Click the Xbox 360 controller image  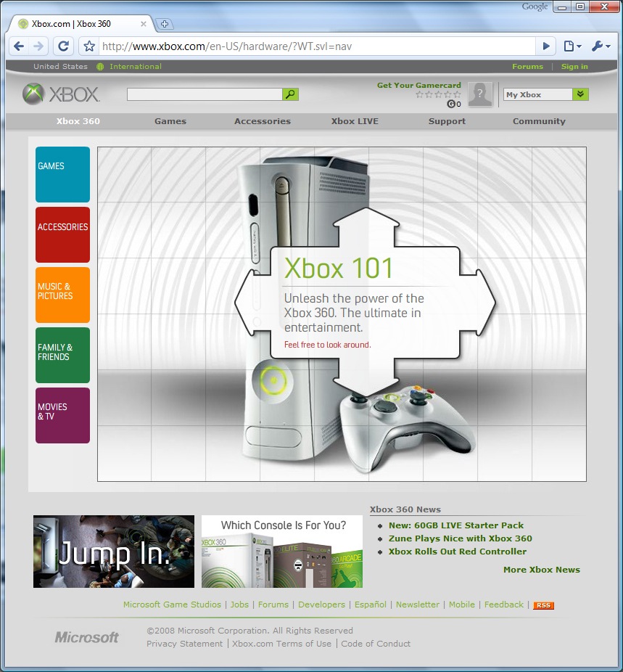coord(407,429)
